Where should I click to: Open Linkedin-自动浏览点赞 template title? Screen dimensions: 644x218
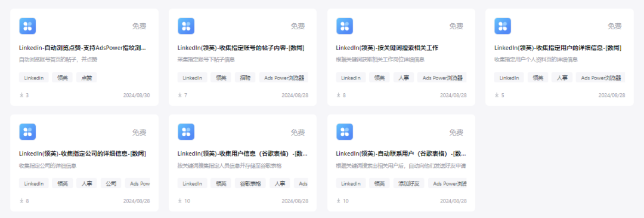click(82, 48)
